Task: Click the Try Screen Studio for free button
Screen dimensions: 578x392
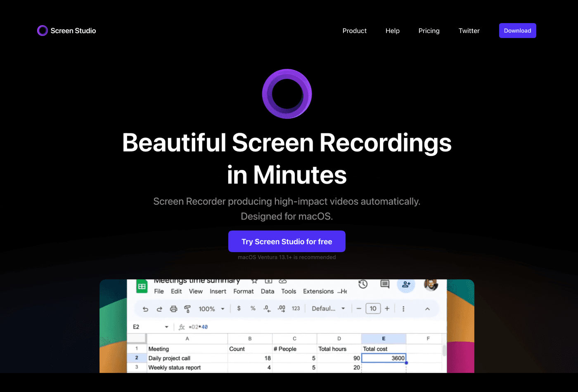Action: pos(287,241)
